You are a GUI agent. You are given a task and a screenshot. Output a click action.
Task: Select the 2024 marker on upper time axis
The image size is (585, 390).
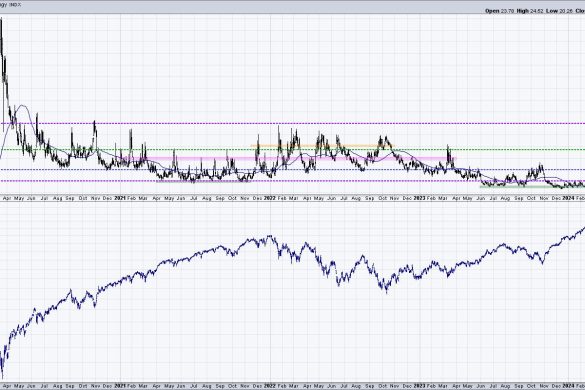pyautogui.click(x=568, y=198)
